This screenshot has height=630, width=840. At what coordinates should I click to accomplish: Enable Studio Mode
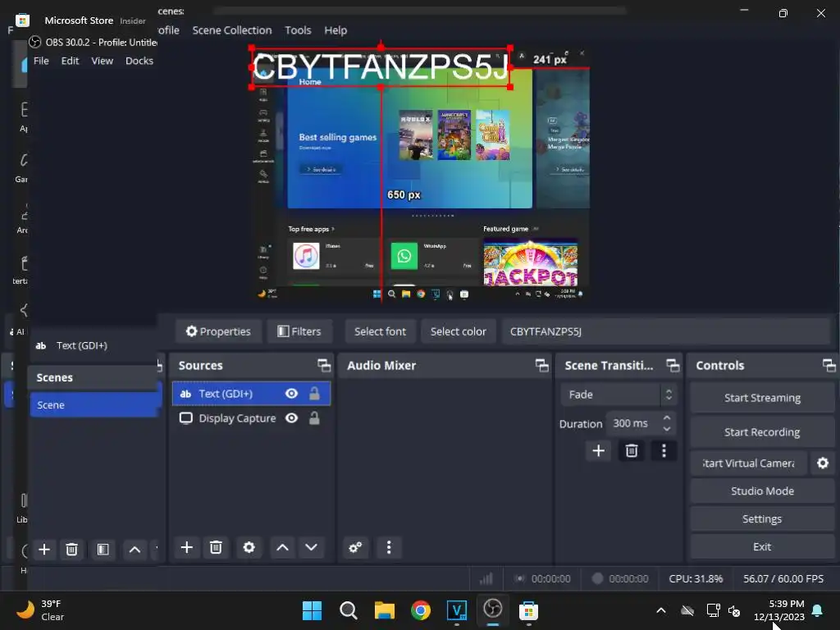[x=762, y=491]
